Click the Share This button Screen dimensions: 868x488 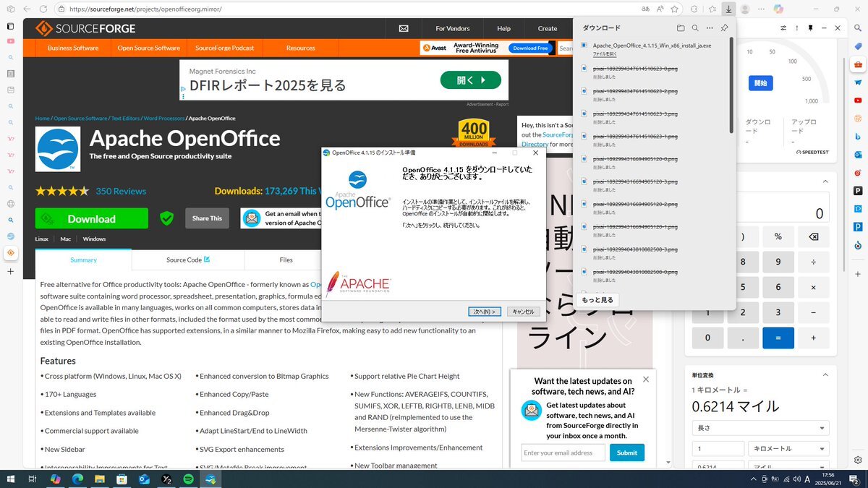pyautogui.click(x=207, y=218)
